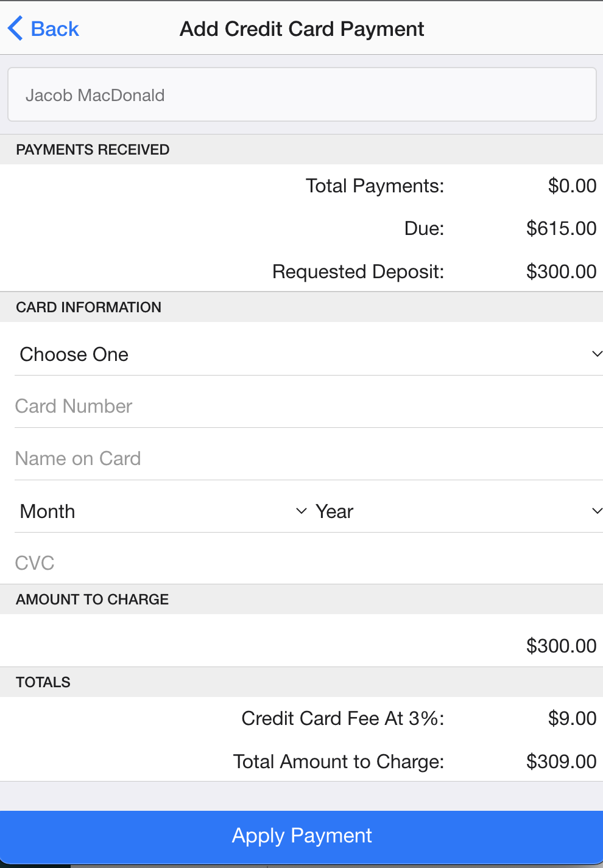Screen dimensions: 603x868
Task: Select the Total Amount to Charge value $309.00
Action: (561, 761)
